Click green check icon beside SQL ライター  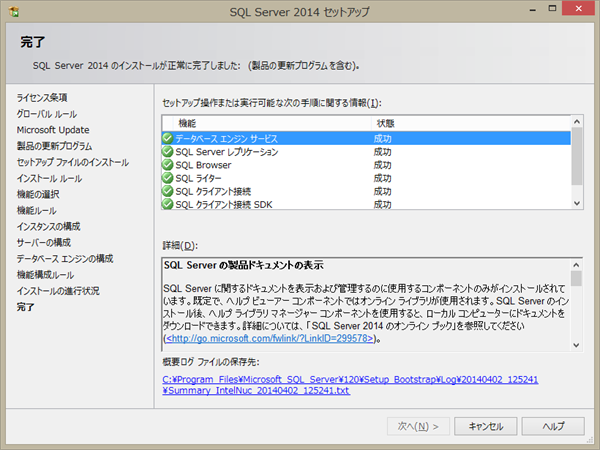[168, 178]
